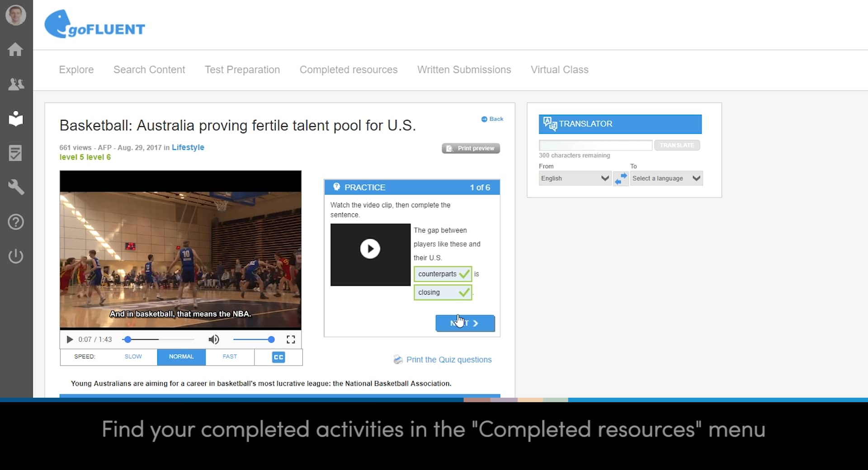868x470 pixels.
Task: Click the logout power icon in sidebar
Action: point(15,256)
